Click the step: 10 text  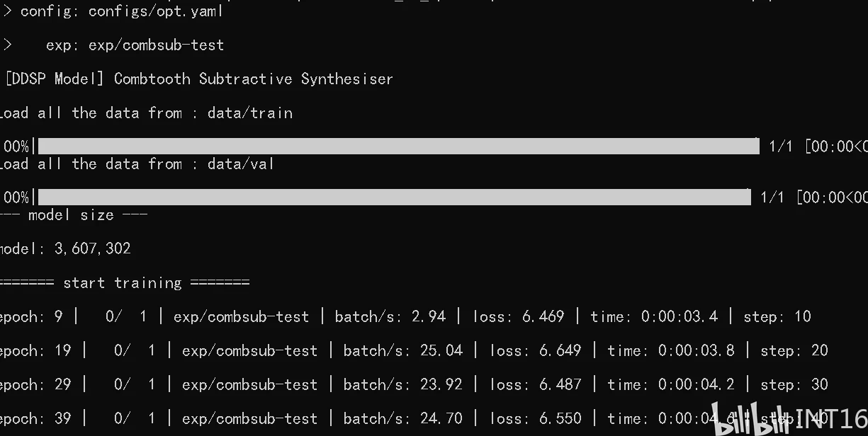(777, 316)
